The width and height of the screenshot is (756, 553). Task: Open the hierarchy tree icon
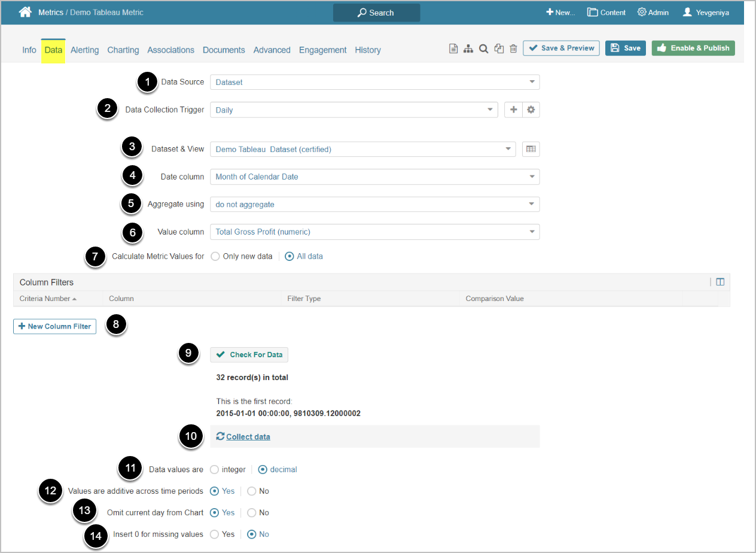(x=468, y=48)
